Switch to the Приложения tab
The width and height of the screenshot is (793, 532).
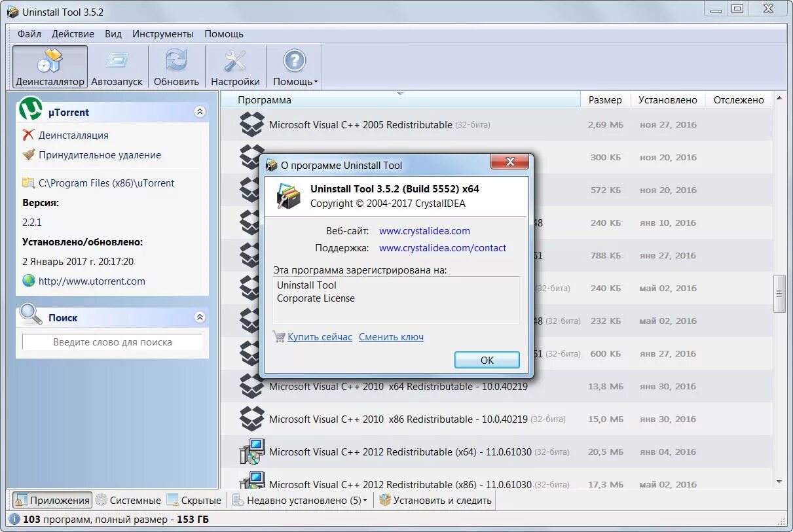tap(52, 500)
